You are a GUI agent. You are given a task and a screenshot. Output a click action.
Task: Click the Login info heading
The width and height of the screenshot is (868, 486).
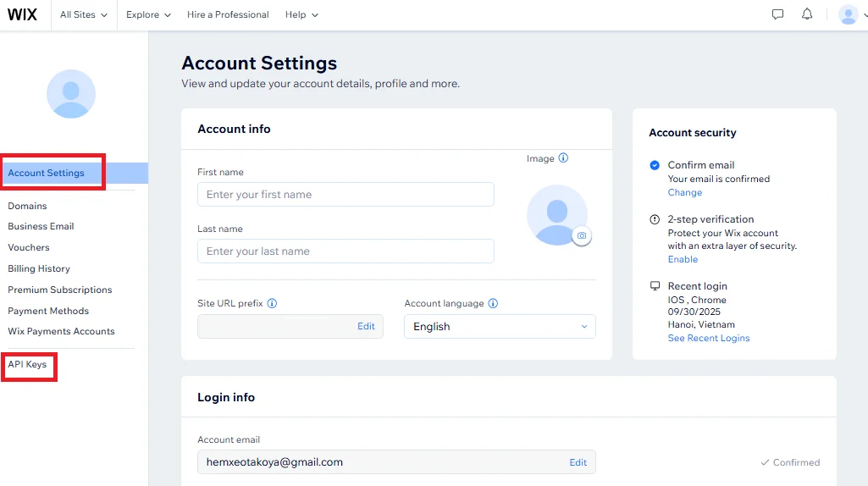point(226,397)
